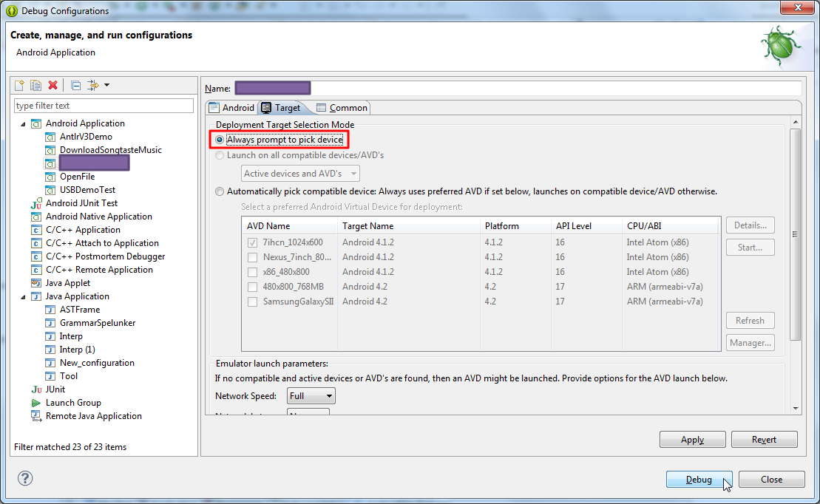Click the Apply button
Screen dimensions: 820x504
692,440
